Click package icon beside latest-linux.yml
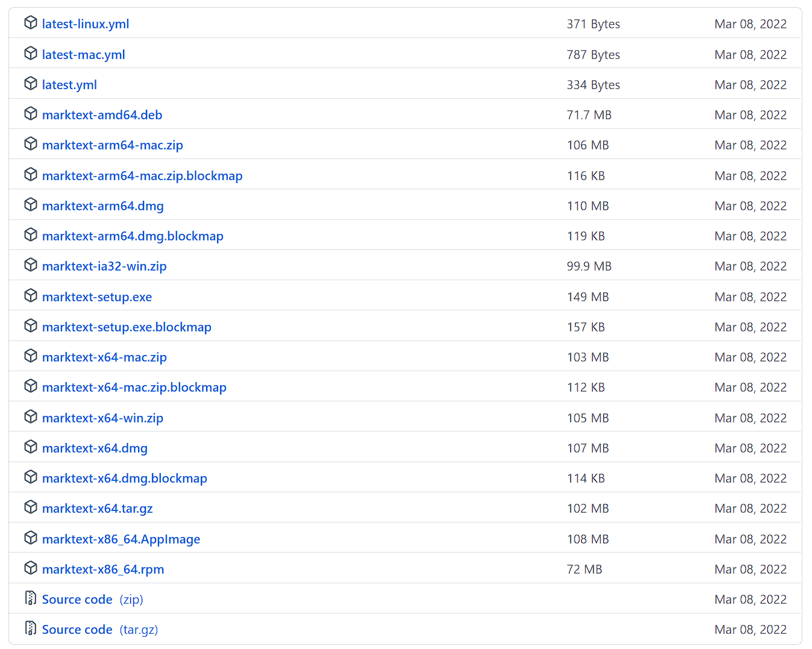 pyautogui.click(x=31, y=23)
